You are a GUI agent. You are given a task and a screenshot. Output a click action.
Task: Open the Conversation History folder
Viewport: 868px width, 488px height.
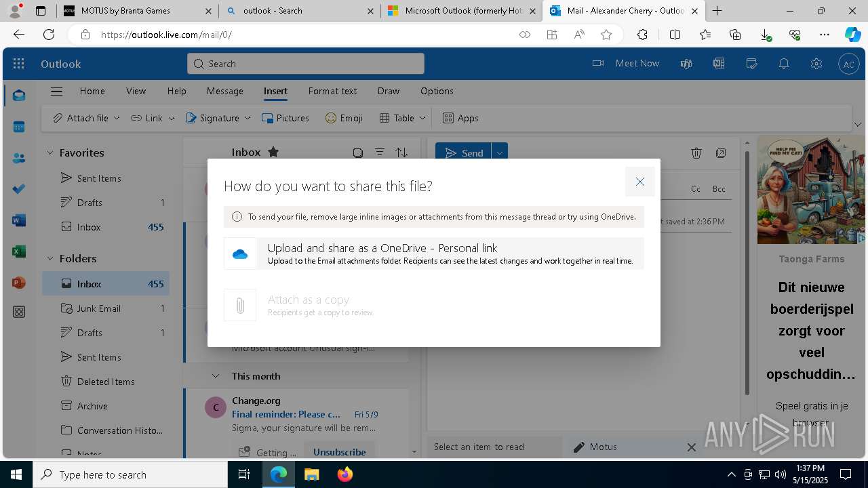[x=106, y=430]
